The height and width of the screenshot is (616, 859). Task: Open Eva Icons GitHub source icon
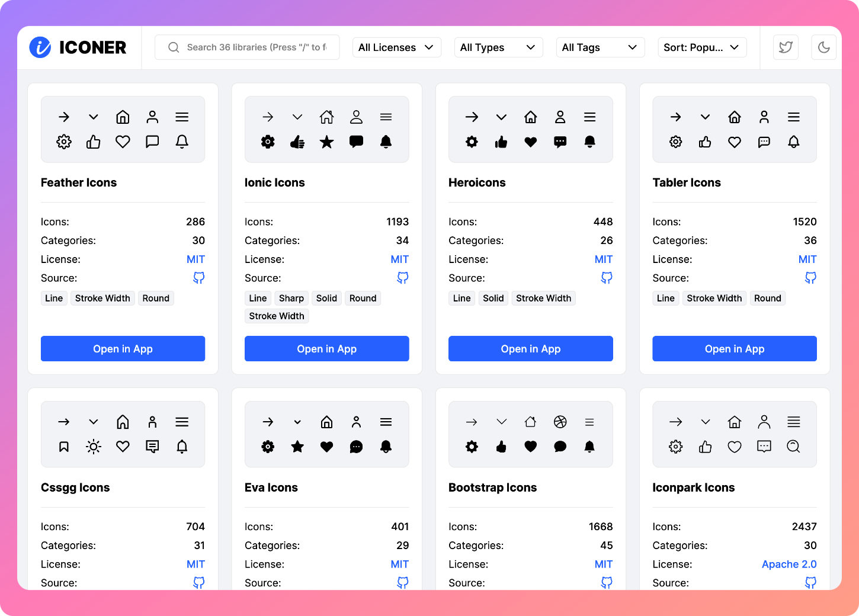pos(403,583)
